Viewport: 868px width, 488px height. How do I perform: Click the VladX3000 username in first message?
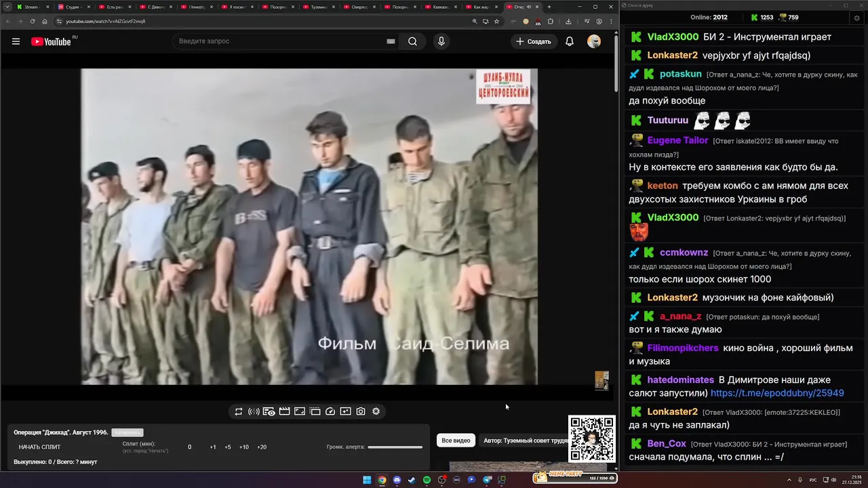pyautogui.click(x=673, y=37)
